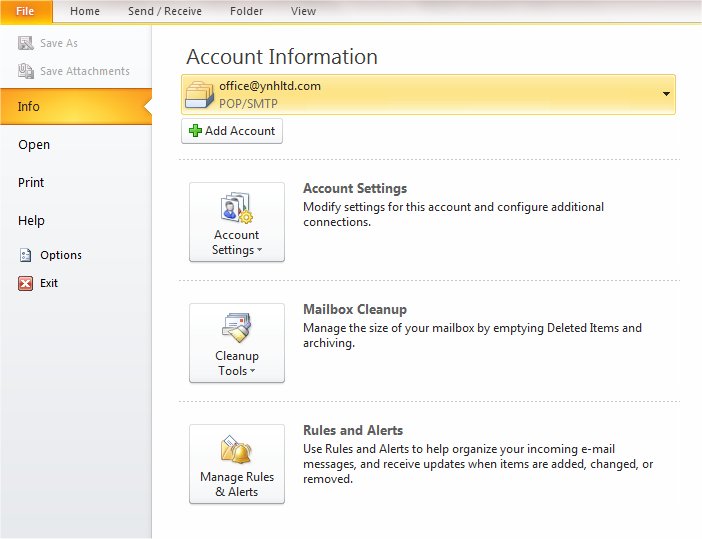Open Manage Rules & Alerts button label

point(237,484)
